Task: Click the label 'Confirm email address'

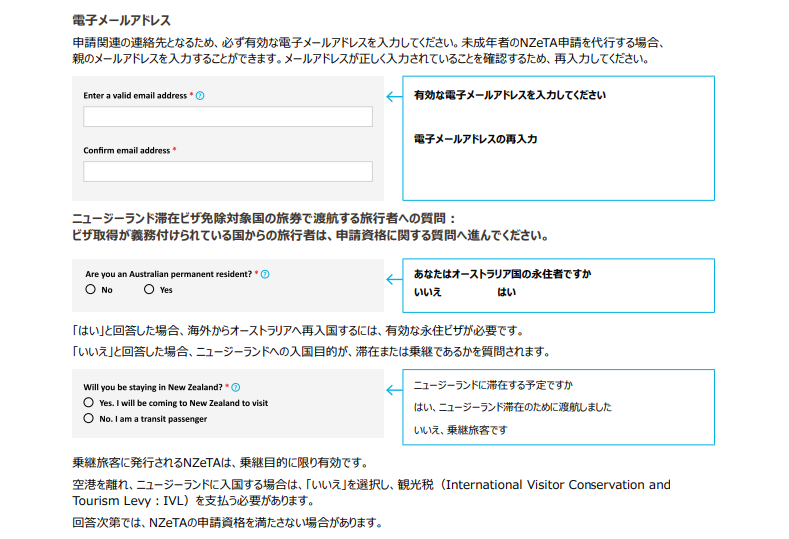Action: (x=127, y=150)
